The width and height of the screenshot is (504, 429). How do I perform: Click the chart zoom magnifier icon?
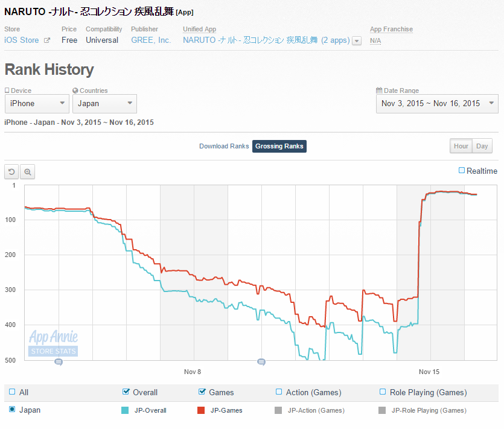coord(28,171)
